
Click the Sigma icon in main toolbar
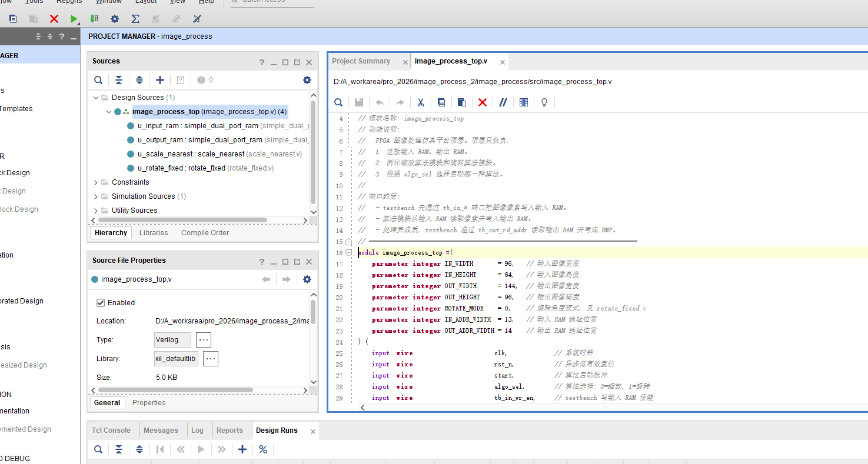pyautogui.click(x=135, y=19)
